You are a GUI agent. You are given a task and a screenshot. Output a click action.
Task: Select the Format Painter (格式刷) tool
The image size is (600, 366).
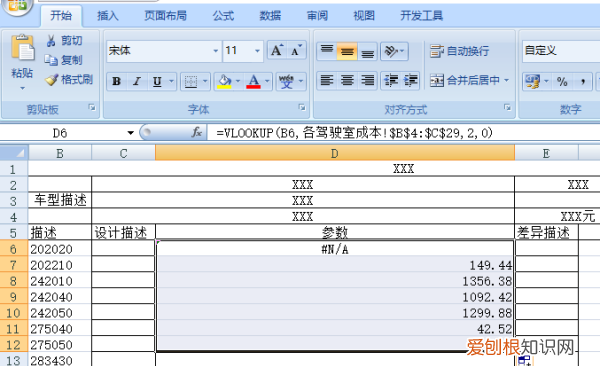coord(69,80)
